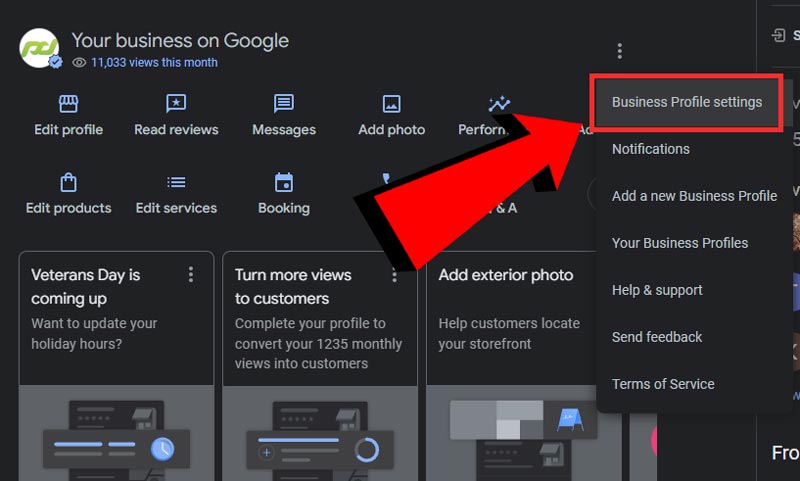Click the sign-in arrow icon at top right
800x481 pixels.
[x=779, y=35]
